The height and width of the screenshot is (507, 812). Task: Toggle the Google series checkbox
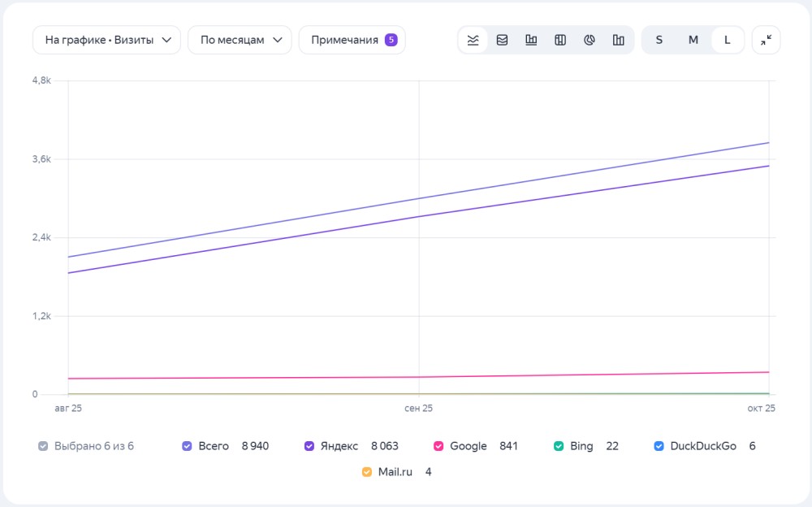438,446
